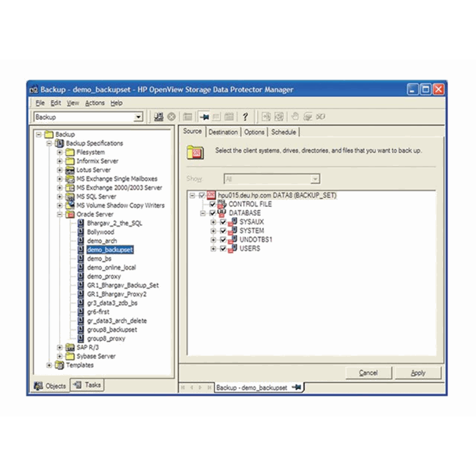Image resolution: width=476 pixels, height=476 pixels.
Task: Click the grey circled-X abort toolbar icon
Action: tap(171, 117)
